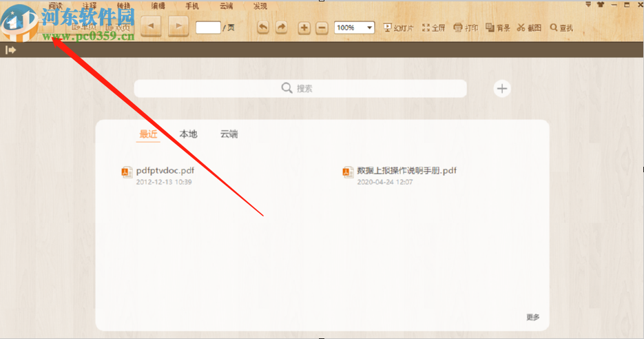This screenshot has height=339, width=644.
Task: Maximize the PDF reader window
Action: click(627, 5)
